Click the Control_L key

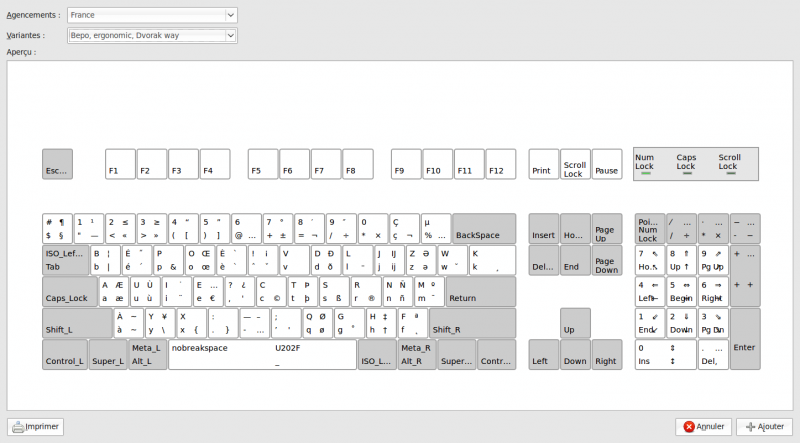pyautogui.click(x=64, y=354)
